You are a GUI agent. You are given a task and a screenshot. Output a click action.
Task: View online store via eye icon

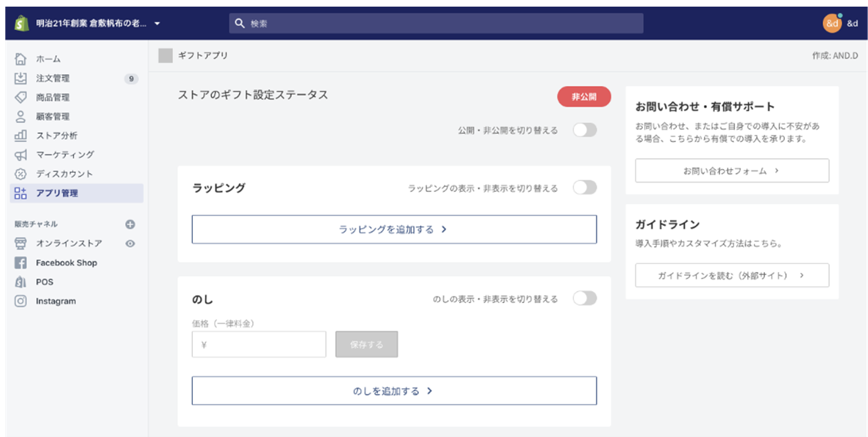tap(130, 244)
